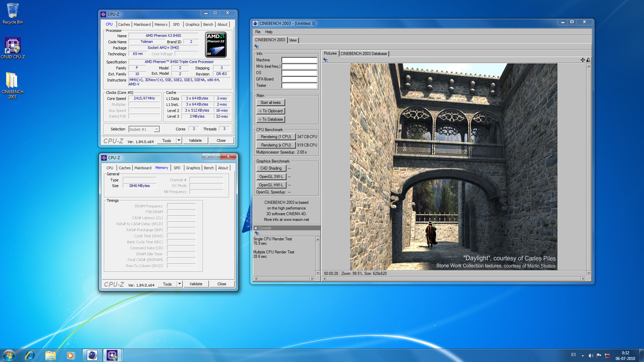Run the OpenGL SW-L benchmark

pyautogui.click(x=271, y=177)
